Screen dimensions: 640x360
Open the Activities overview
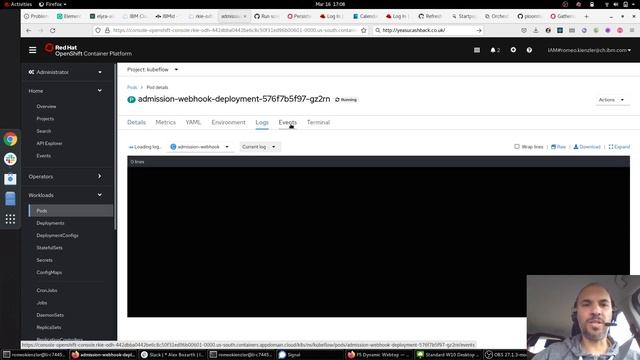(18, 4)
